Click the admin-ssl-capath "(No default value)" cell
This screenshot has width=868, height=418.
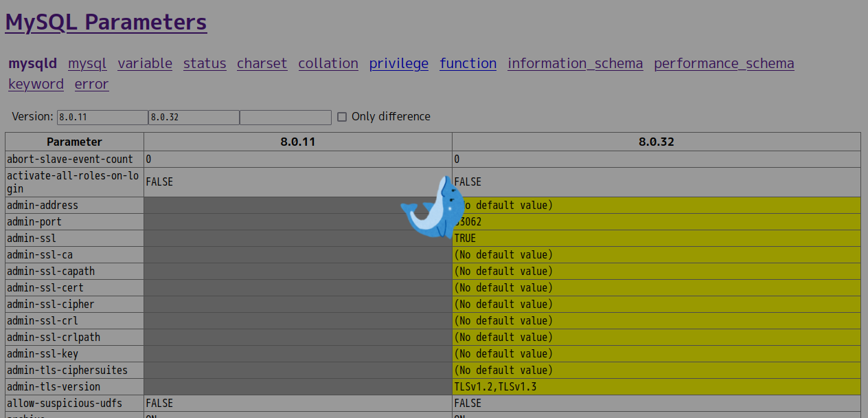(656, 271)
